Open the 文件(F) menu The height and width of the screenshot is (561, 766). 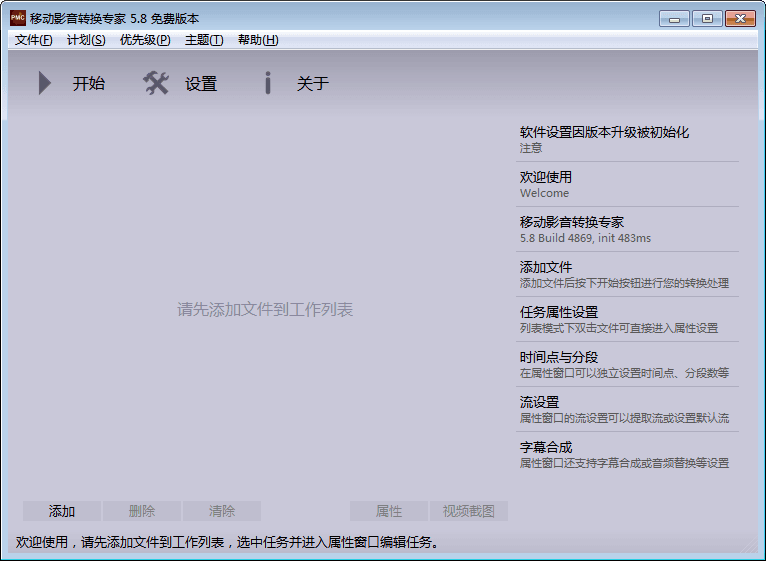coord(33,40)
